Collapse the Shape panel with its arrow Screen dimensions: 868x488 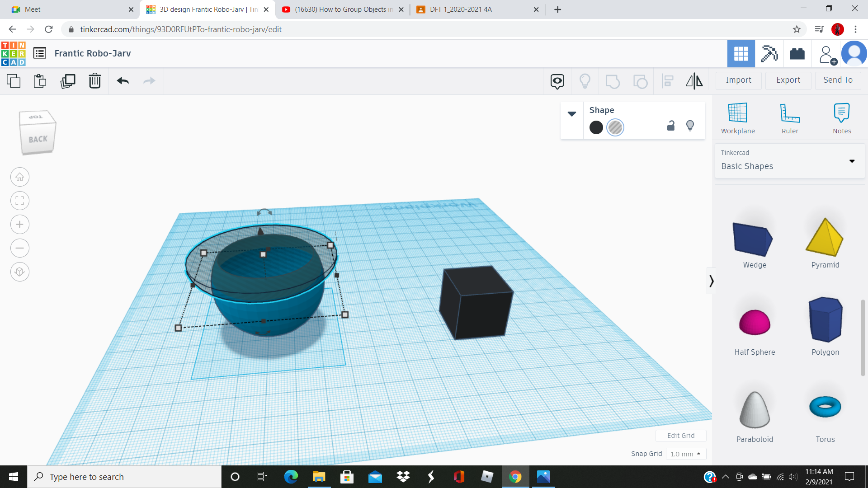[x=572, y=114]
